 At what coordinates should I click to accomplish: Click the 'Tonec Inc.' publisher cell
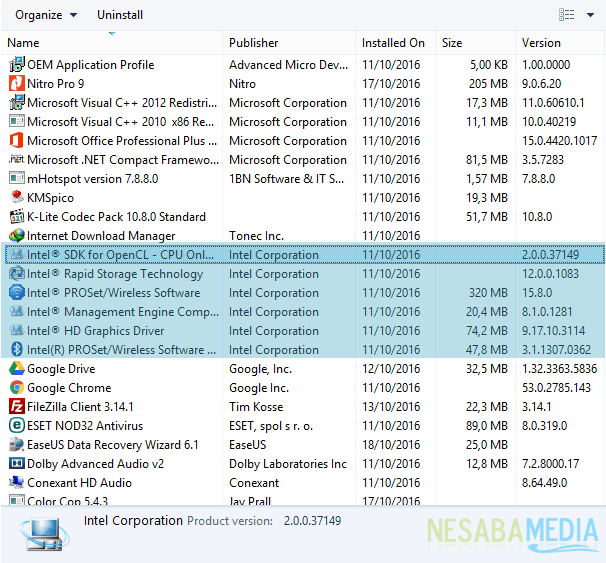coord(257,236)
